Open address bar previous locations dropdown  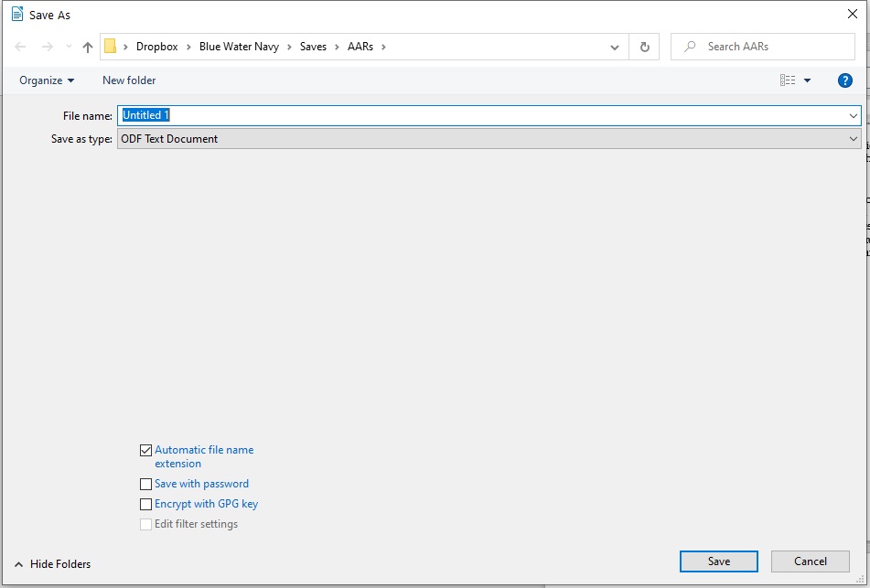[x=615, y=48]
